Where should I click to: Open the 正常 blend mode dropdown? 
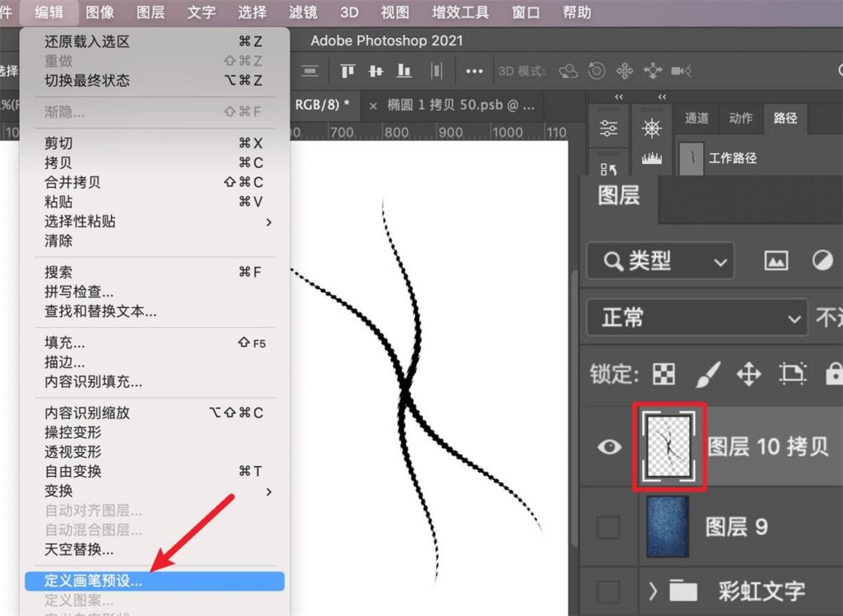696,318
